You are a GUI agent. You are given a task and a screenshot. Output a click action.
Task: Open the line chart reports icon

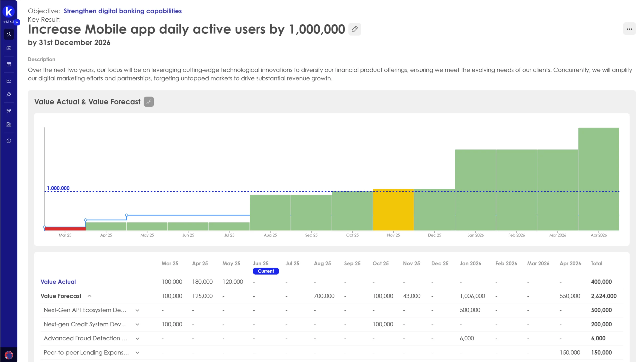[9, 81]
